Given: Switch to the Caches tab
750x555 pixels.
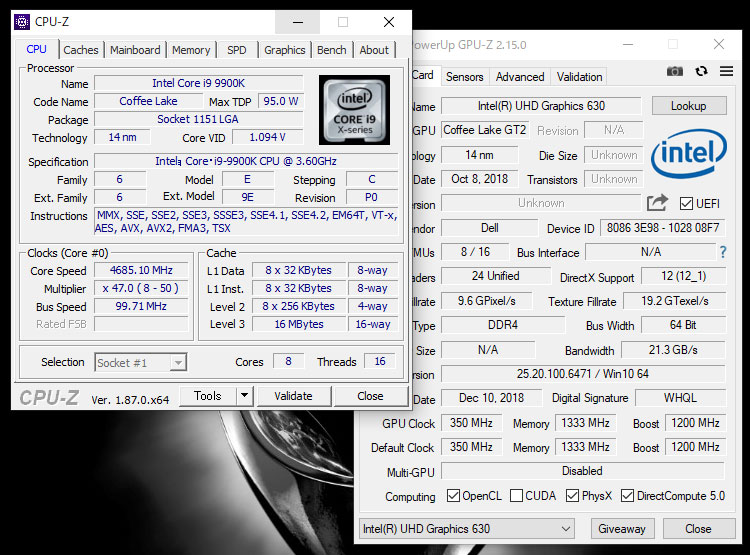Looking at the screenshot, I should (81, 50).
